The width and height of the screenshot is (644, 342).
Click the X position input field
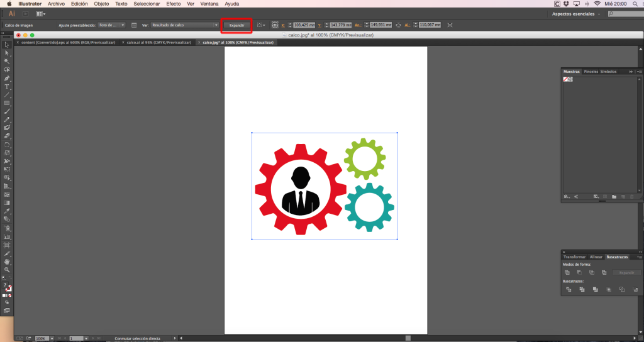pos(304,25)
